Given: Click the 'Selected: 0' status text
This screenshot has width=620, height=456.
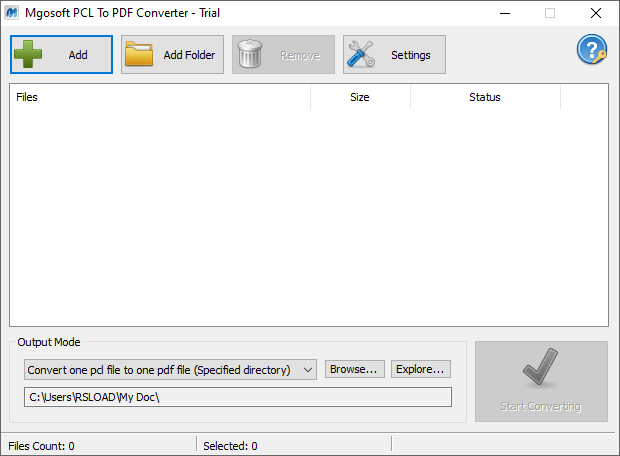Looking at the screenshot, I should click(230, 446).
